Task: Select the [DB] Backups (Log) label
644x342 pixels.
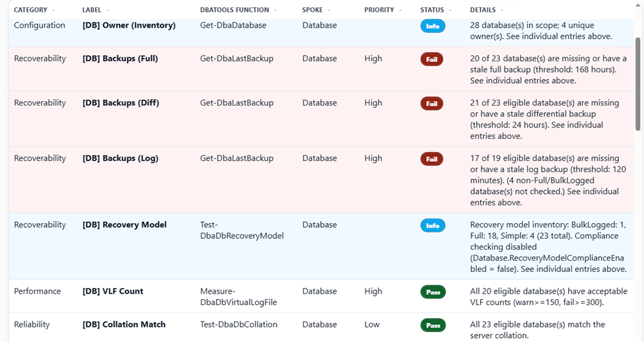Action: click(120, 158)
